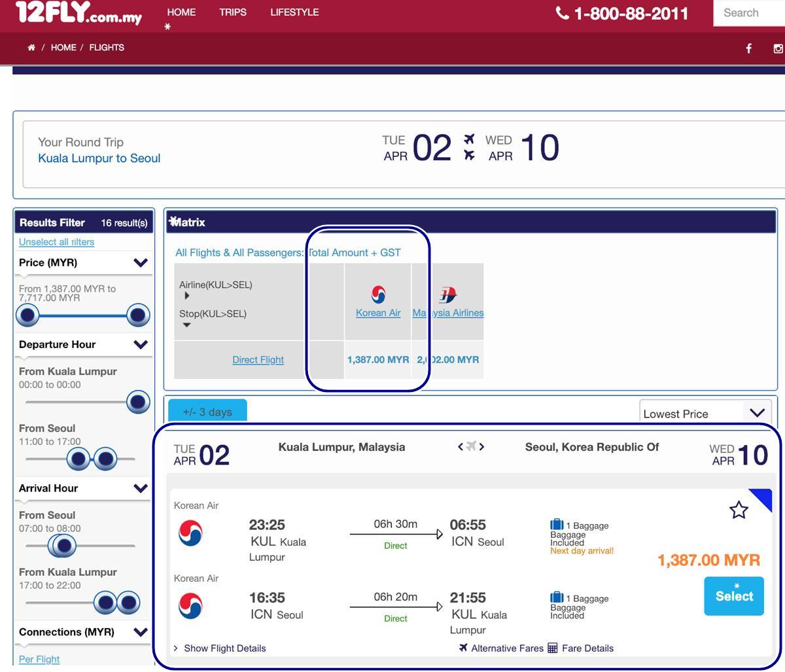Click the Select button for the 1,387.00 MYR flight

pyautogui.click(x=734, y=596)
